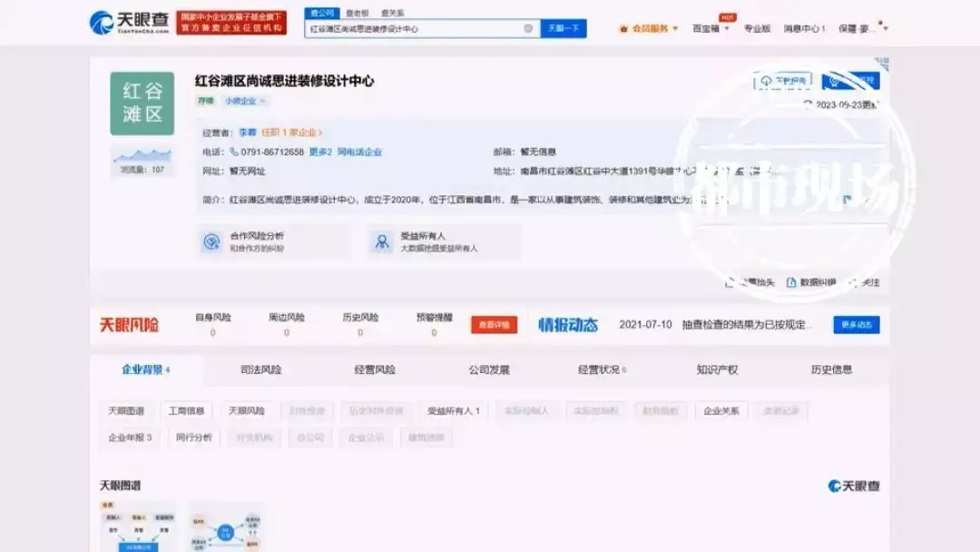This screenshot has height=552, width=980.
Task: Open the 公司发展 tab
Action: coord(489,370)
